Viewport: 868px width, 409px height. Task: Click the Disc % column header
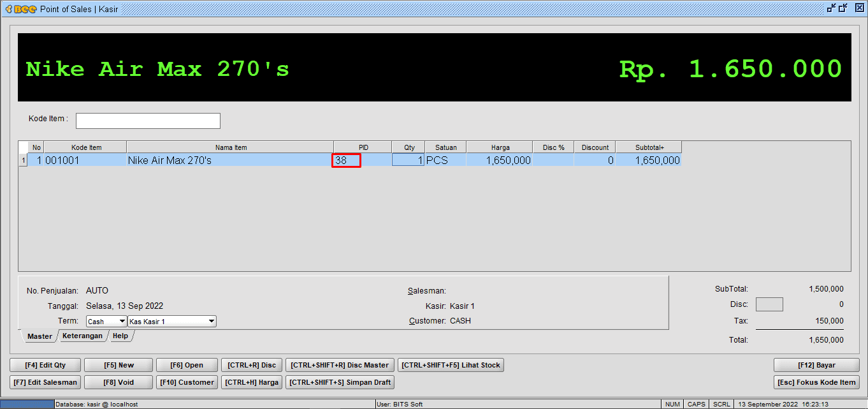(x=553, y=147)
